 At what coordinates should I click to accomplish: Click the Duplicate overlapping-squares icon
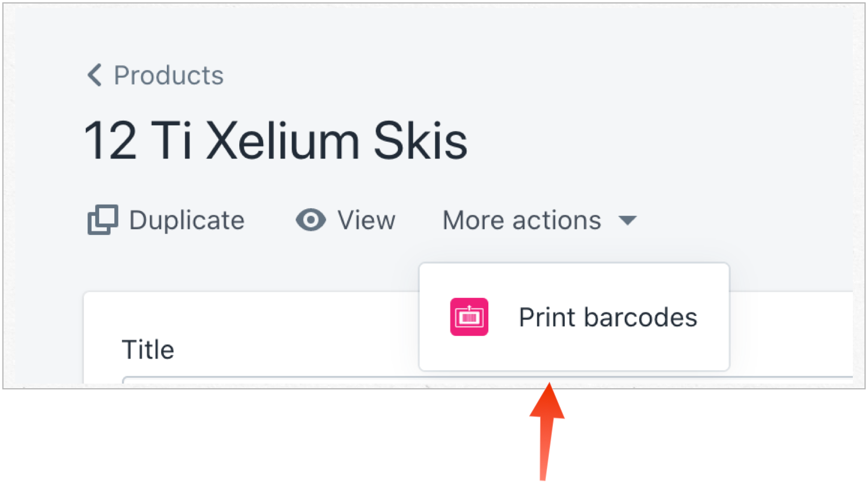tap(103, 220)
